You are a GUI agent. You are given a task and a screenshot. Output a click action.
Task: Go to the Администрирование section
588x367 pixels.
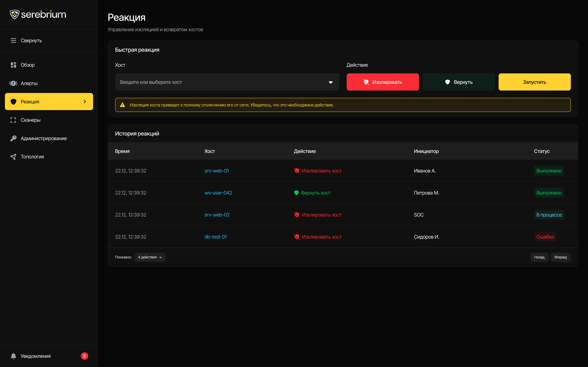click(x=44, y=138)
